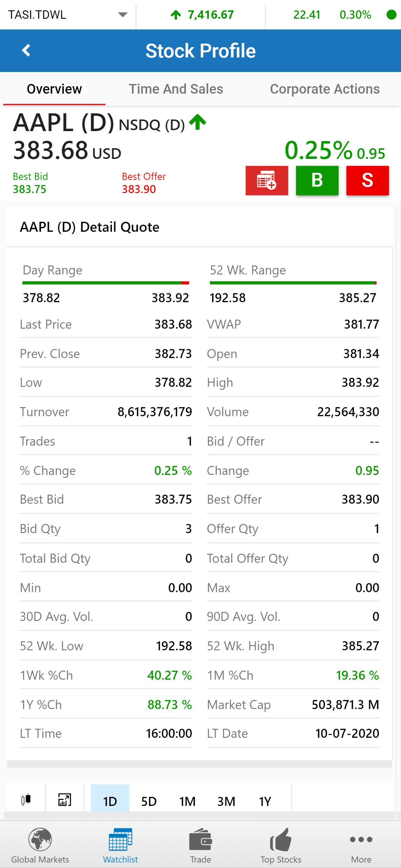Tap LT Time value 16:00:00

click(169, 734)
